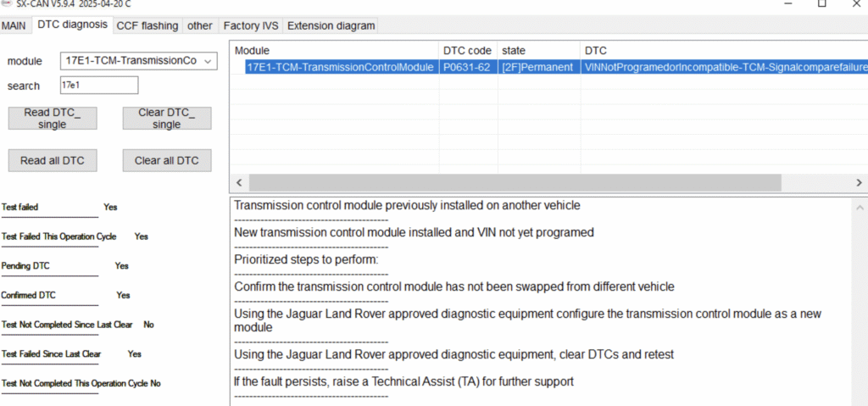Click the SX-CAN application icon in title bar

coord(7,3)
